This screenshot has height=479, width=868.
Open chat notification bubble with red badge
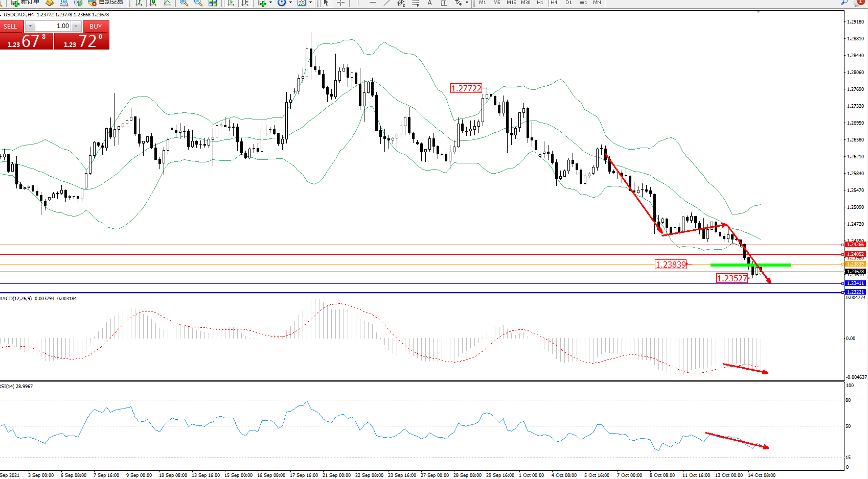pyautogui.click(x=859, y=3)
